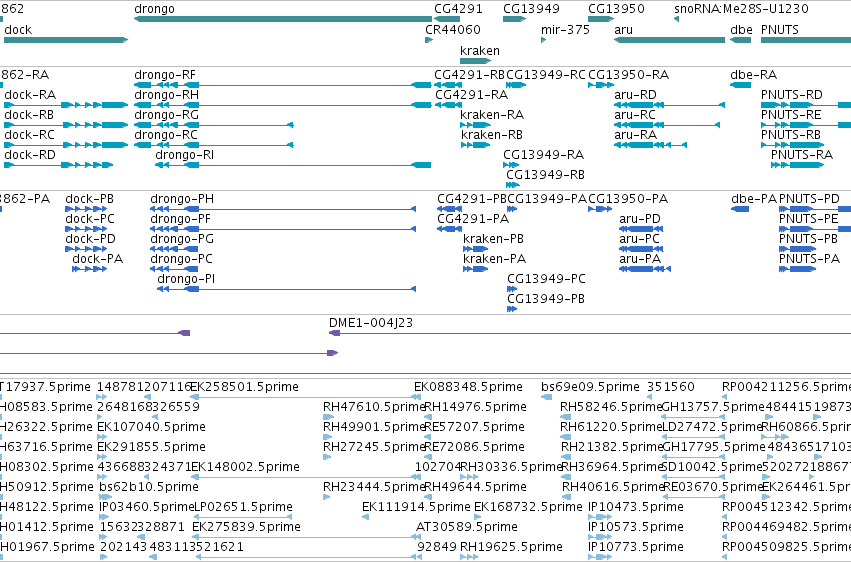The width and height of the screenshot is (851, 562).
Task: Click the mir-375 feature label
Action: pos(565,30)
